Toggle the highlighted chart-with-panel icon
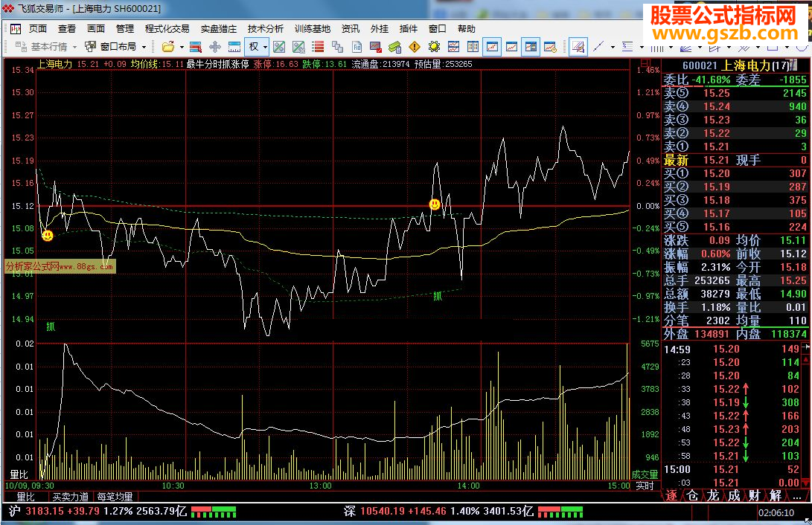812x525 pixels. (x=530, y=47)
